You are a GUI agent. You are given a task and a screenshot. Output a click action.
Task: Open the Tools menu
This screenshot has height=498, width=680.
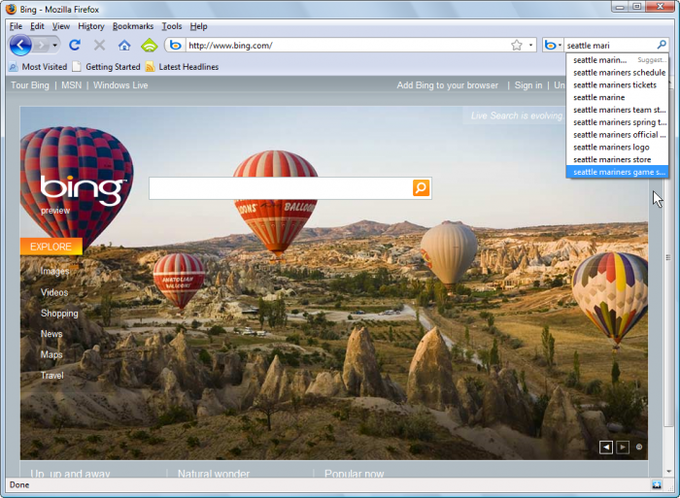[171, 26]
